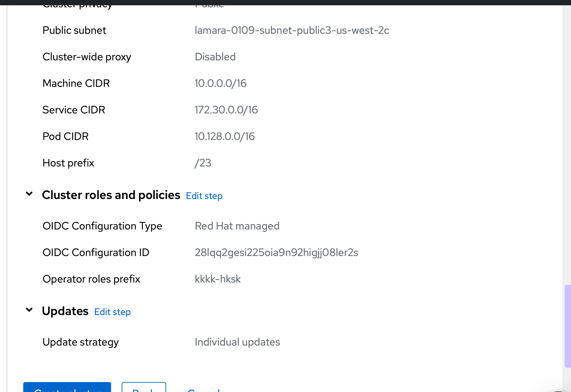Click the Red Hat managed value
This screenshot has height=392, width=571.
237,226
